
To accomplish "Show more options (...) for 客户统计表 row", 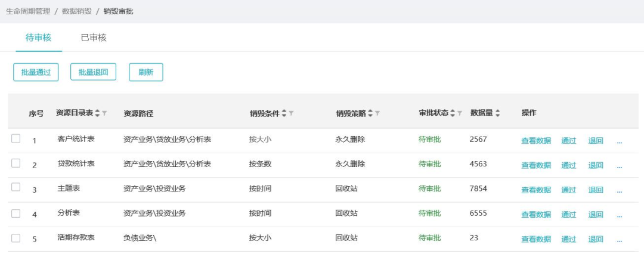I will point(620,141).
